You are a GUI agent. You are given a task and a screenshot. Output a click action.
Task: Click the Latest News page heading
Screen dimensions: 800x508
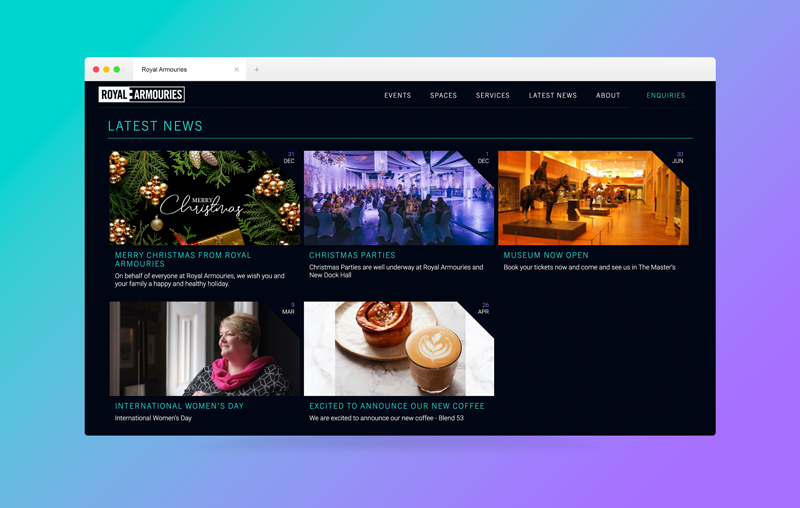pyautogui.click(x=155, y=126)
